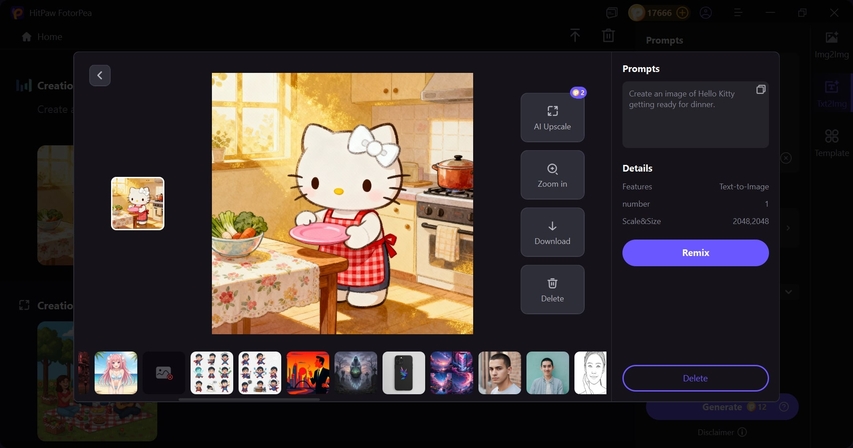Open the sunset city businessman thumbnail

point(308,373)
